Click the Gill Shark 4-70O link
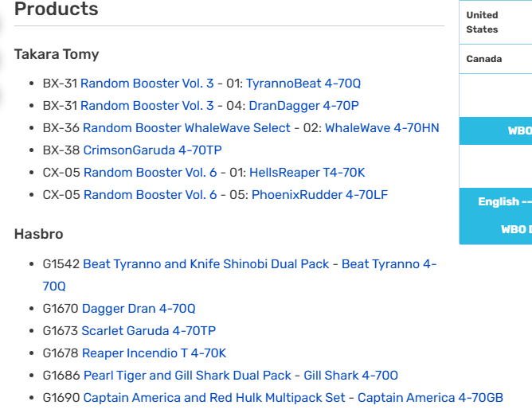This screenshot has height=417, width=532. 350,376
